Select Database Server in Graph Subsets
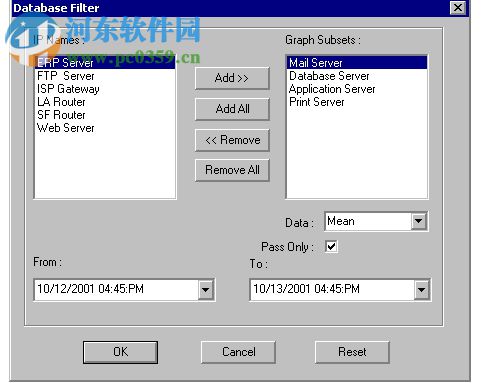 pyautogui.click(x=357, y=76)
